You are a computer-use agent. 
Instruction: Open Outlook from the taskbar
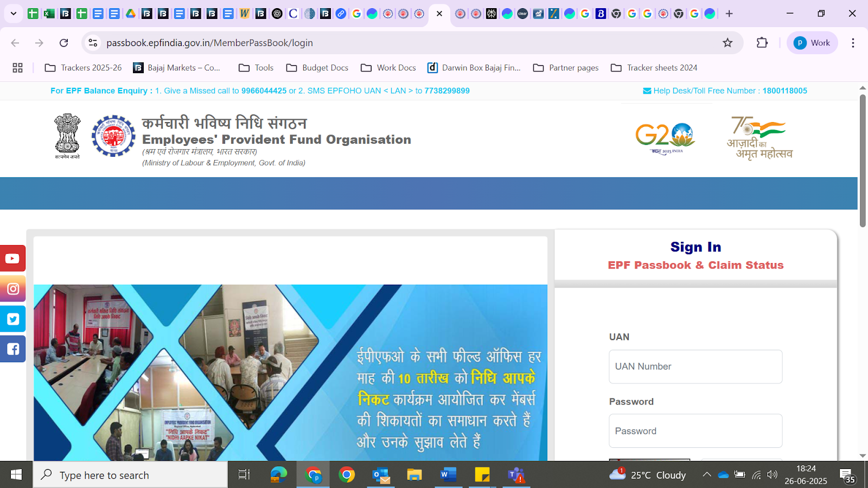point(381,475)
